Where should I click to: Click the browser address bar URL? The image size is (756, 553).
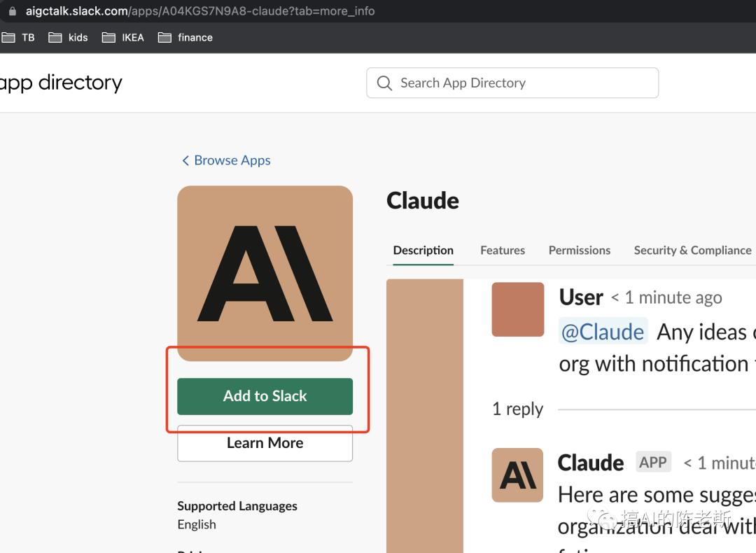[x=200, y=10]
